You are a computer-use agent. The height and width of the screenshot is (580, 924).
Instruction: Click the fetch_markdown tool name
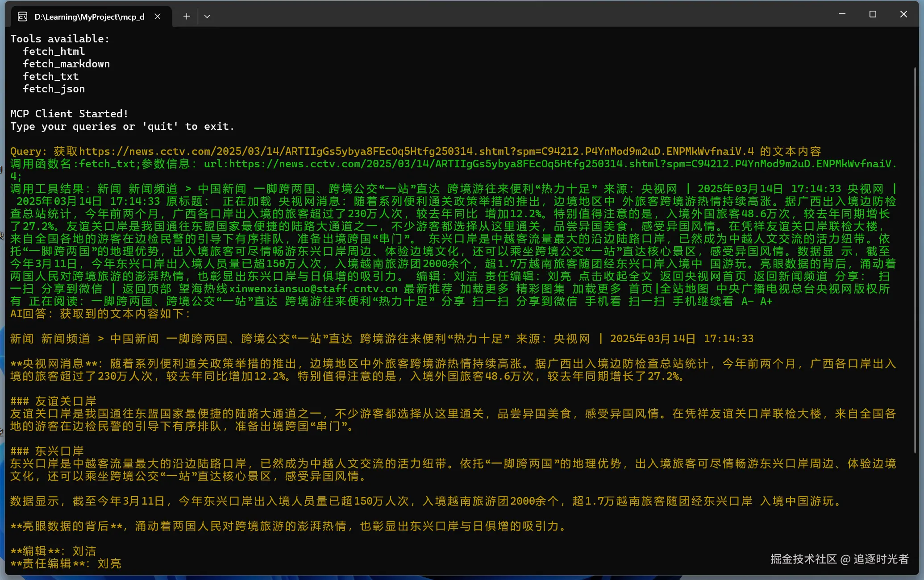click(x=66, y=64)
